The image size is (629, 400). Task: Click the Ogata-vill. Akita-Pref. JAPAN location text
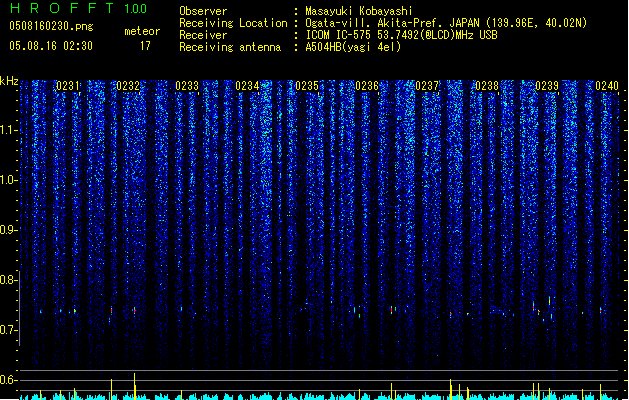click(446, 23)
